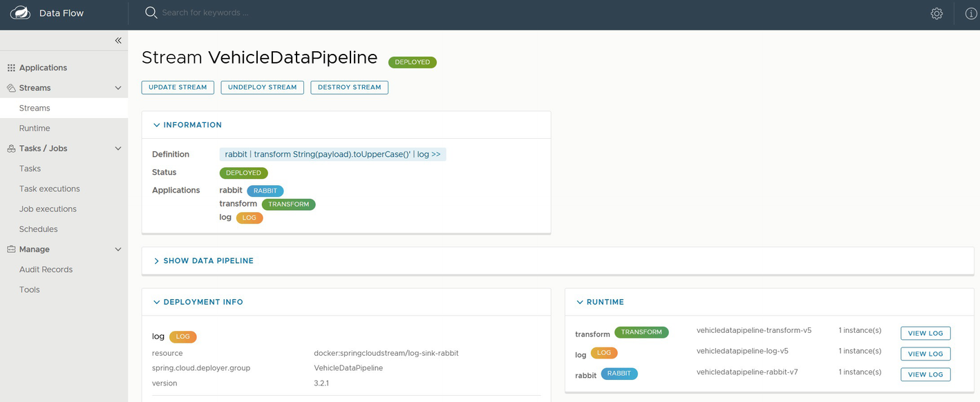Click the Manage briefcase icon
Viewport: 980px width, 402px height.
(11, 249)
